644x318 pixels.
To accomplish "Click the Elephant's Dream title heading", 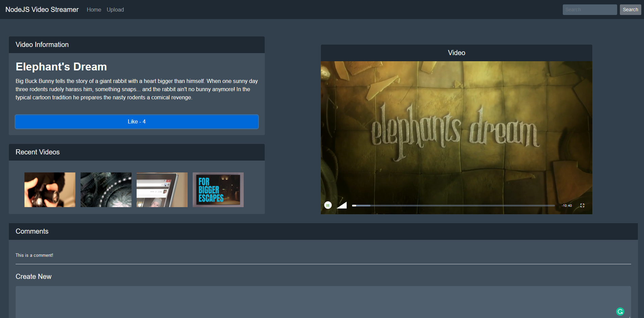I will 61,67.
